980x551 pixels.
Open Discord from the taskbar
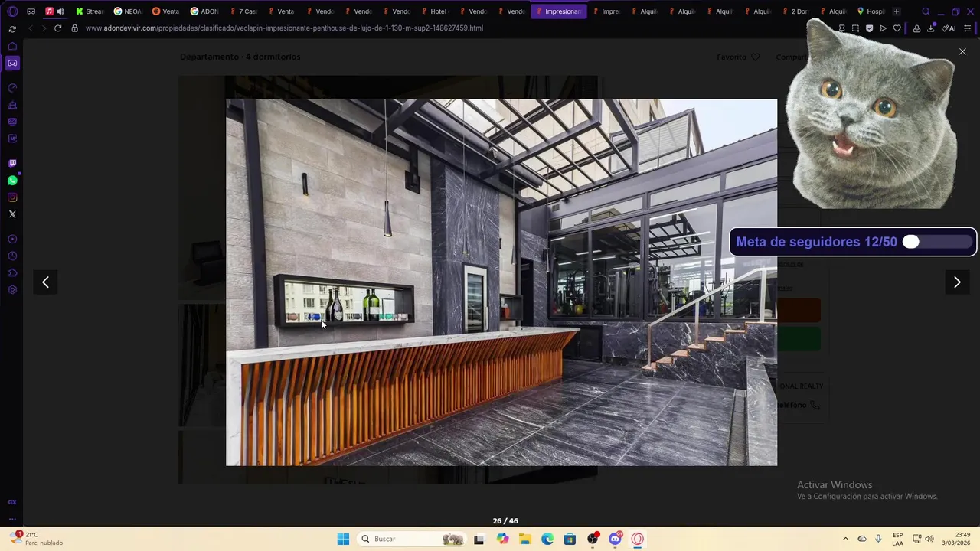click(615, 539)
